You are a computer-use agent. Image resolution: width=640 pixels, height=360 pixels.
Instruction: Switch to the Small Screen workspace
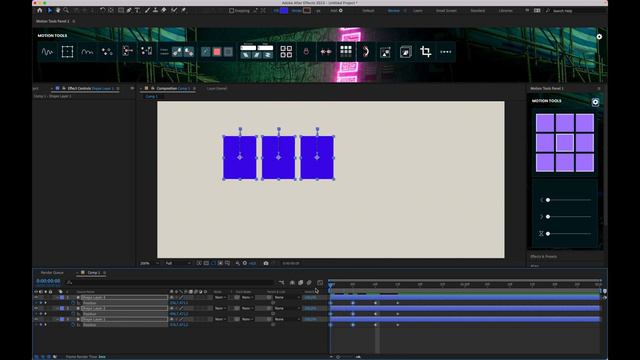pos(446,11)
